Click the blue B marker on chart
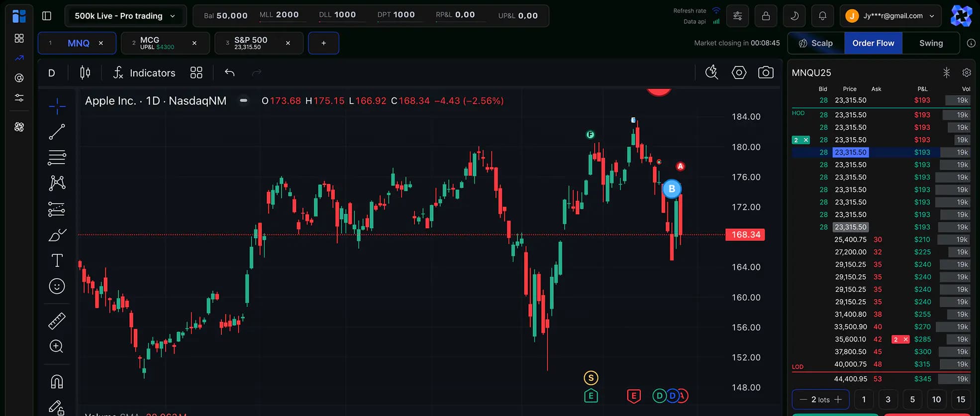Viewport: 980px width, 416px height. 672,189
